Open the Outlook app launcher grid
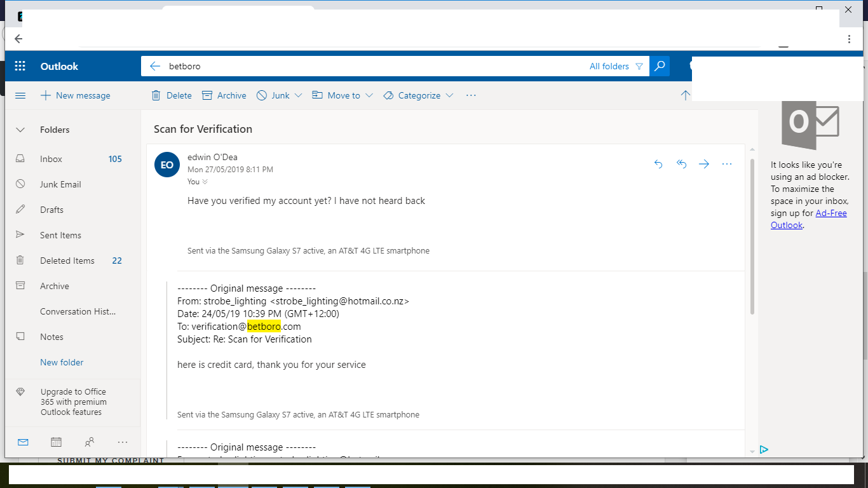Viewport: 868px width, 488px height. [20, 66]
